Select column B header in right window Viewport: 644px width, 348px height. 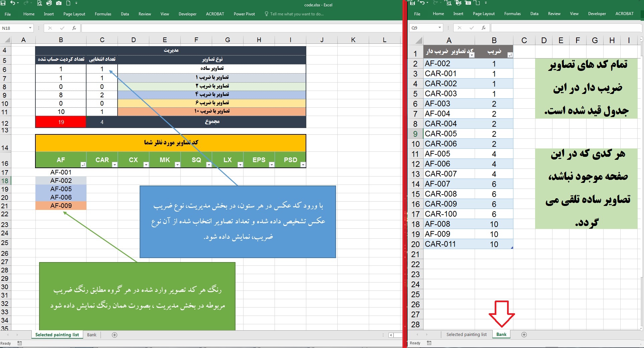pos(494,40)
